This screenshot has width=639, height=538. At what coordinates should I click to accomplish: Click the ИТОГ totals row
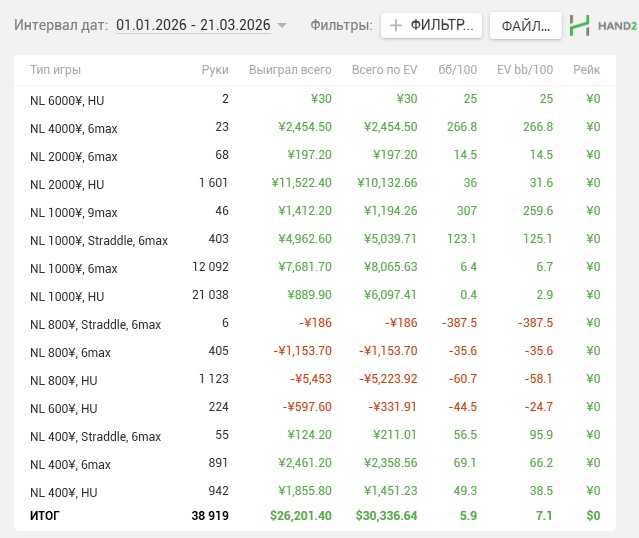click(x=47, y=515)
